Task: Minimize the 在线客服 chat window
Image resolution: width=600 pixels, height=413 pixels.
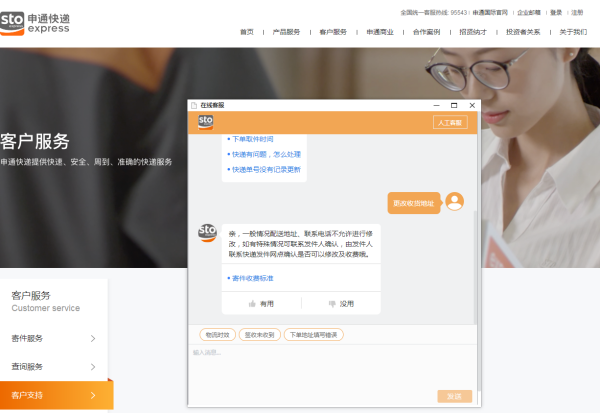Action: click(x=437, y=105)
